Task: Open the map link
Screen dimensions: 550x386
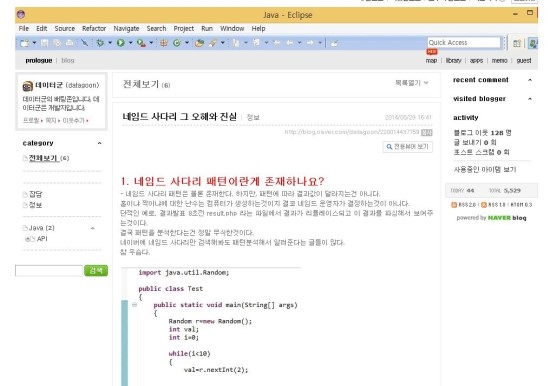Action: [431, 60]
